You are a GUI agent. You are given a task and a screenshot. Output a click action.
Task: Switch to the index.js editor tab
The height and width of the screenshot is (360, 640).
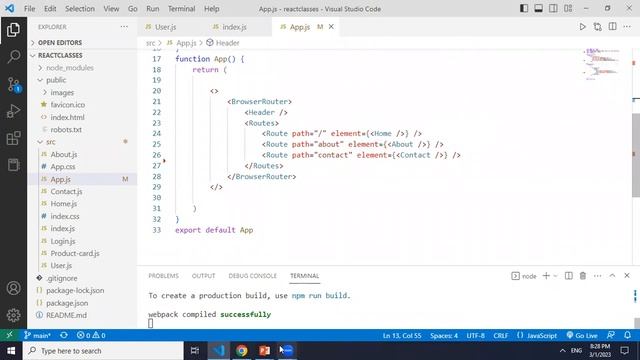[x=233, y=27]
